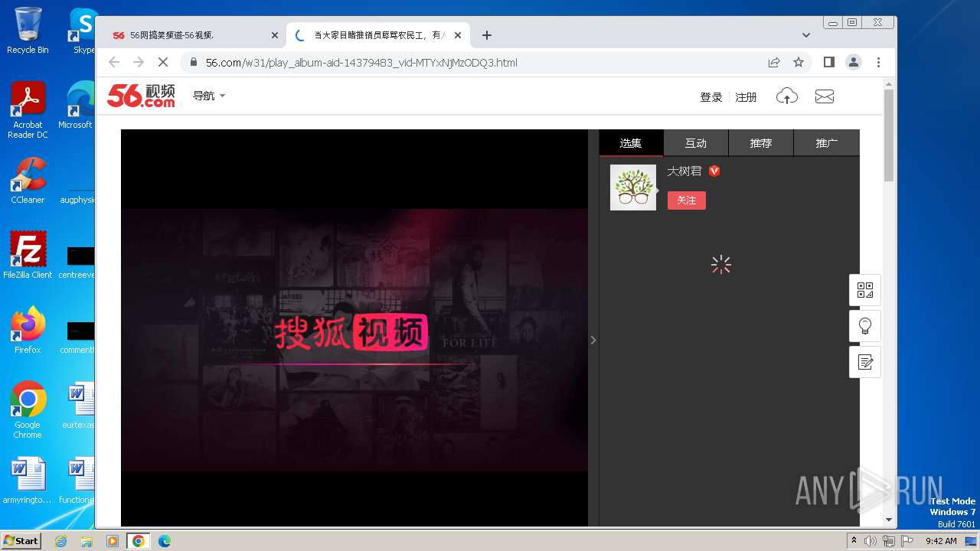Click the 大树君 avatar thumbnail

(633, 187)
